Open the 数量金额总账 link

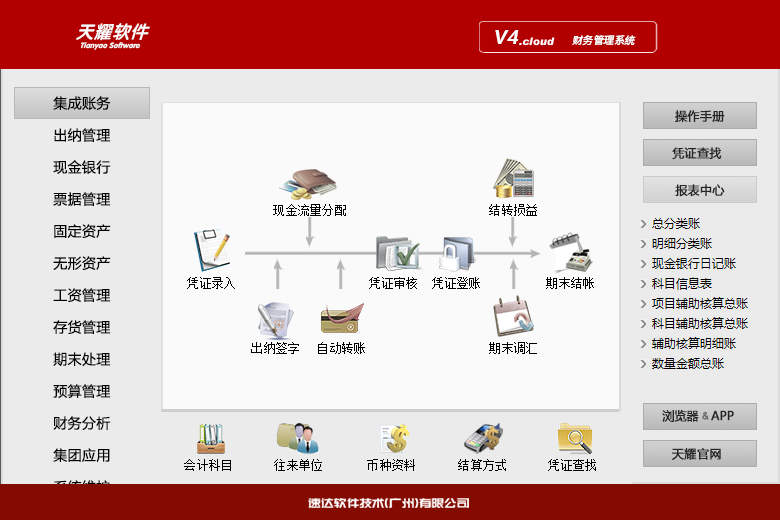pos(687,363)
